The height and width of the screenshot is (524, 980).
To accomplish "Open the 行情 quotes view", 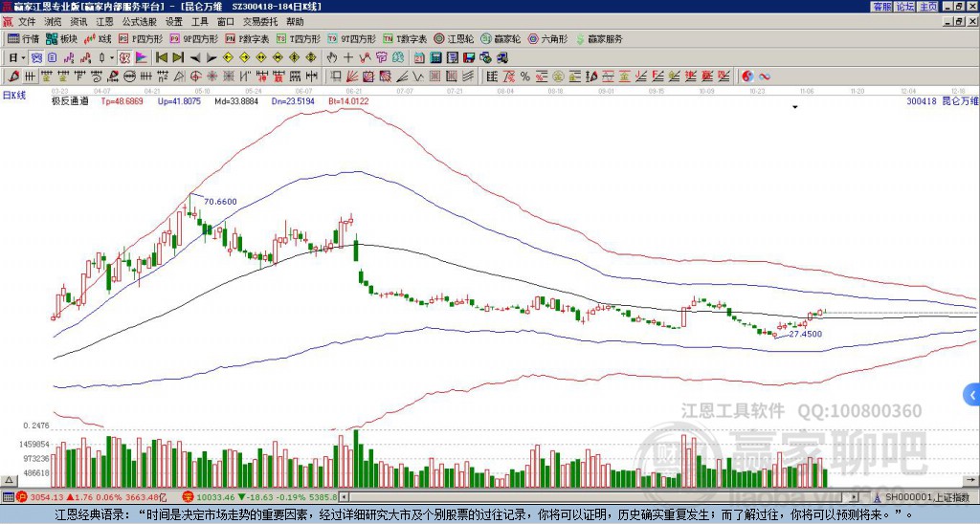I will (x=24, y=38).
